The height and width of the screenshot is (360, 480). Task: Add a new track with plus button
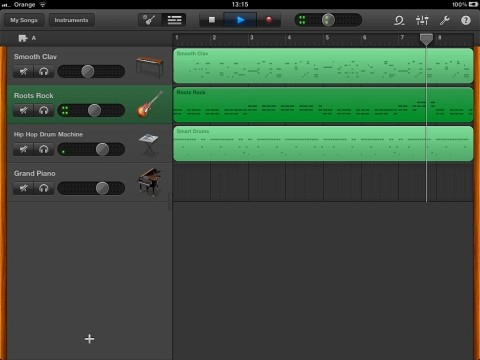(89, 339)
